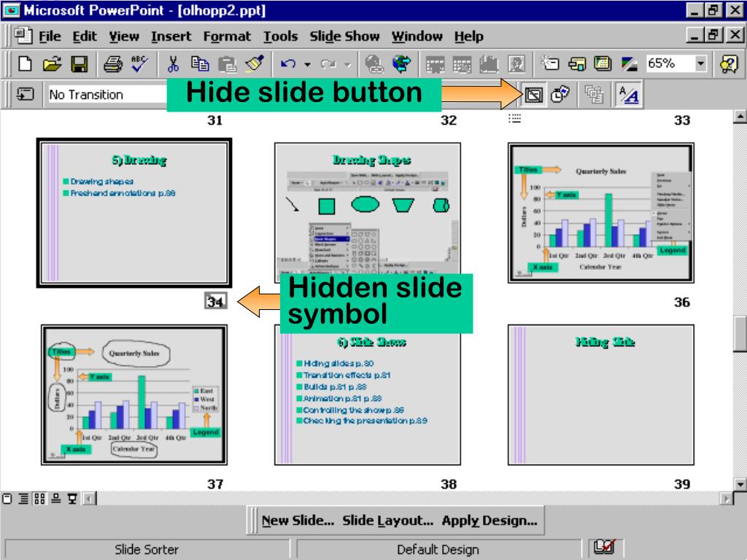
Task: Switch to Slide View button
Action: [7, 499]
